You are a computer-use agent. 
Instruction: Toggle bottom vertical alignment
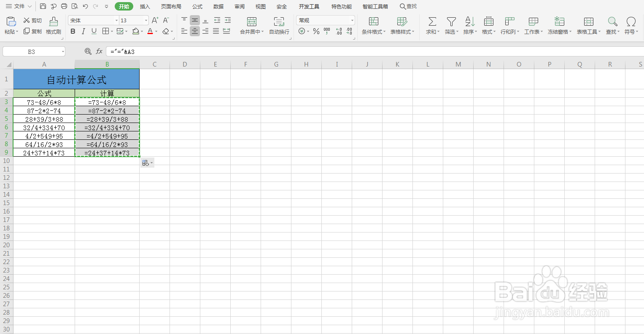[x=205, y=20]
